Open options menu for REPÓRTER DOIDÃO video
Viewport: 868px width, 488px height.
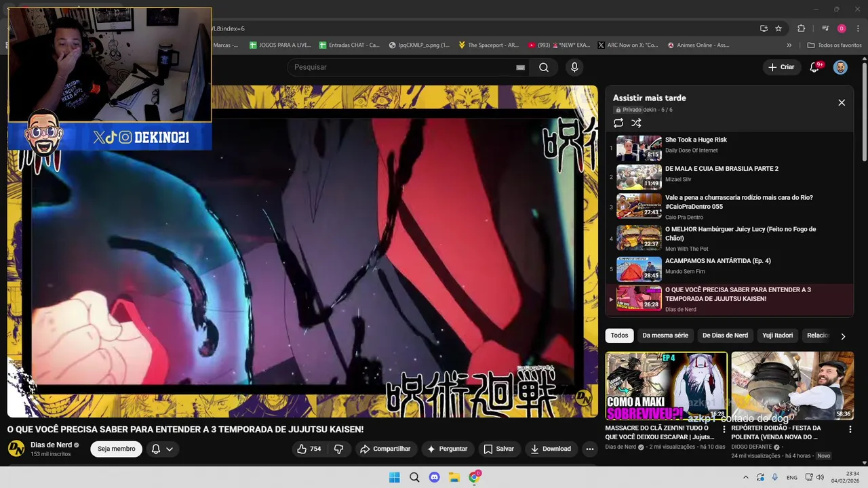point(850,429)
